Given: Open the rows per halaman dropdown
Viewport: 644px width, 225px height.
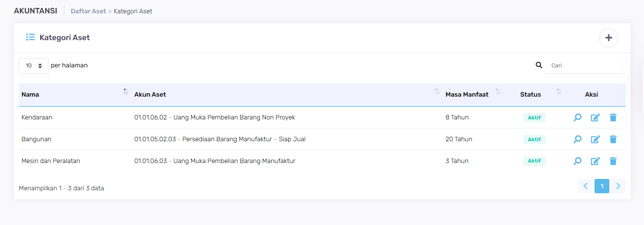Looking at the screenshot, I should pos(34,65).
